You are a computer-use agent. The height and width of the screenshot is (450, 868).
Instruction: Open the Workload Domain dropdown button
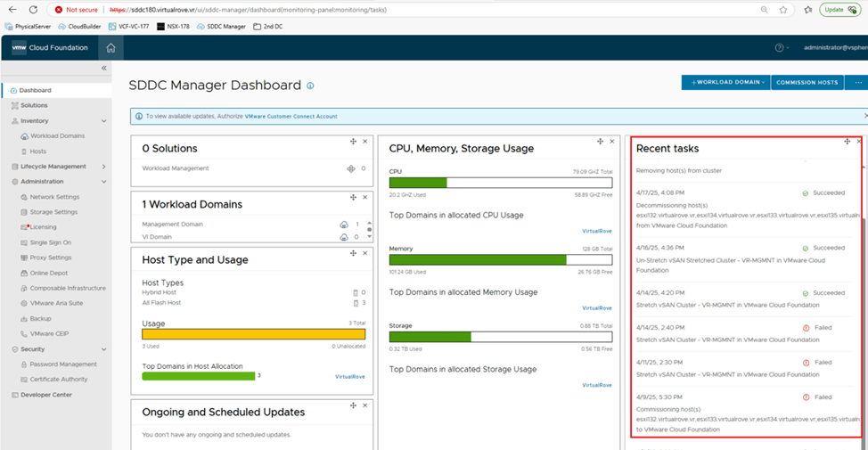725,82
